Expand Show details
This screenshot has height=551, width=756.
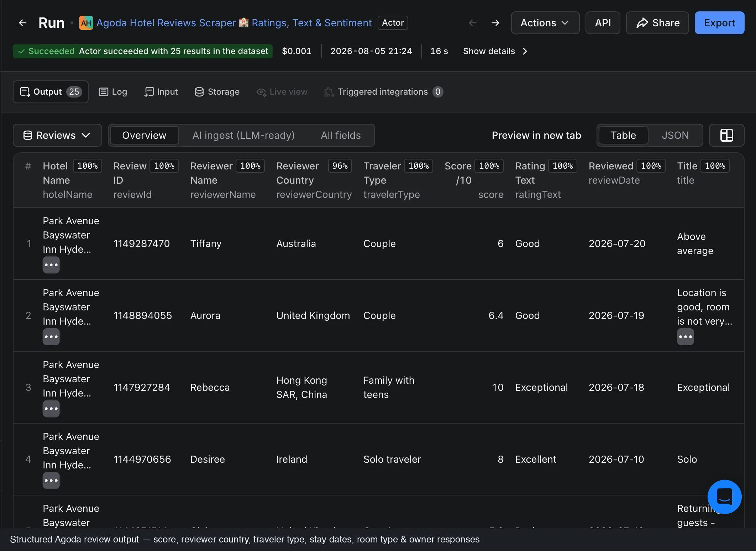(x=495, y=51)
